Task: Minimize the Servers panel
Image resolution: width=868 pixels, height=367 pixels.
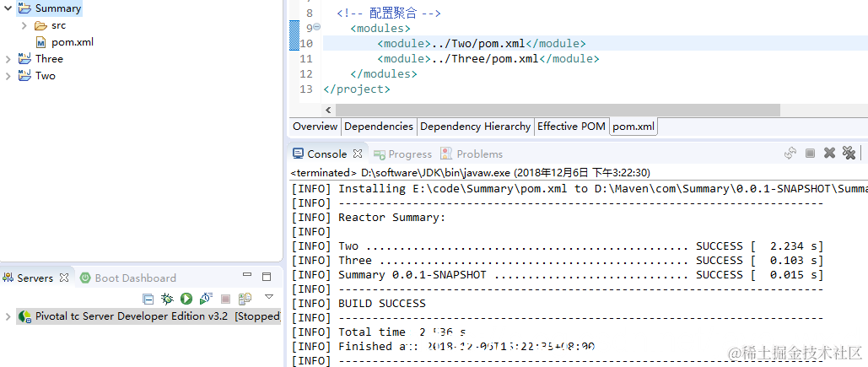Action: coord(247,275)
